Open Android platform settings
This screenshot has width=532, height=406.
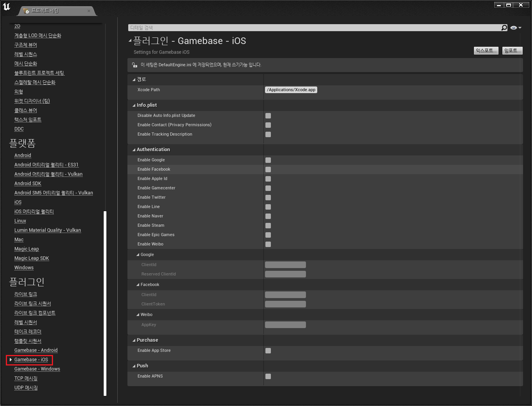23,155
